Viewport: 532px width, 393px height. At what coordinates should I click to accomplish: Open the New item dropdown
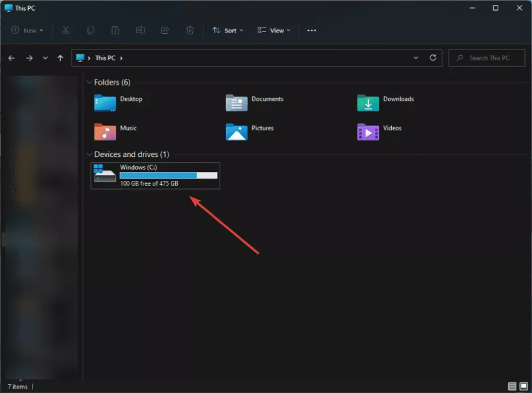tap(28, 30)
